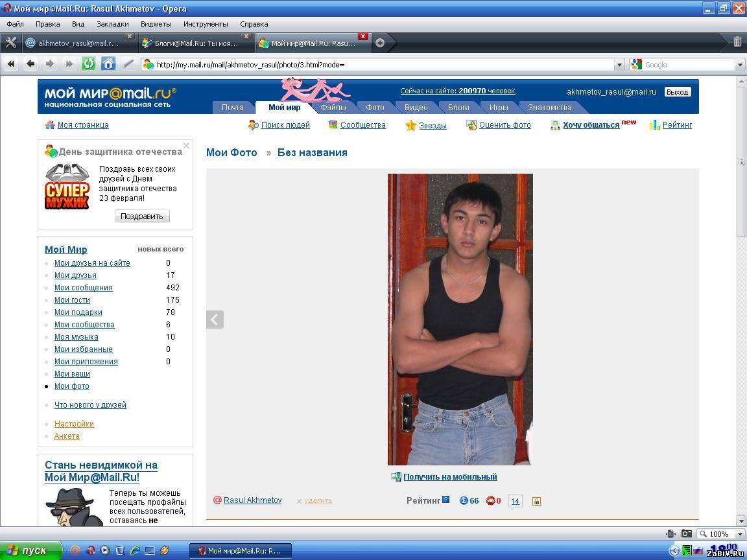Click the Google search input field
The image size is (747, 560).
[x=687, y=65]
